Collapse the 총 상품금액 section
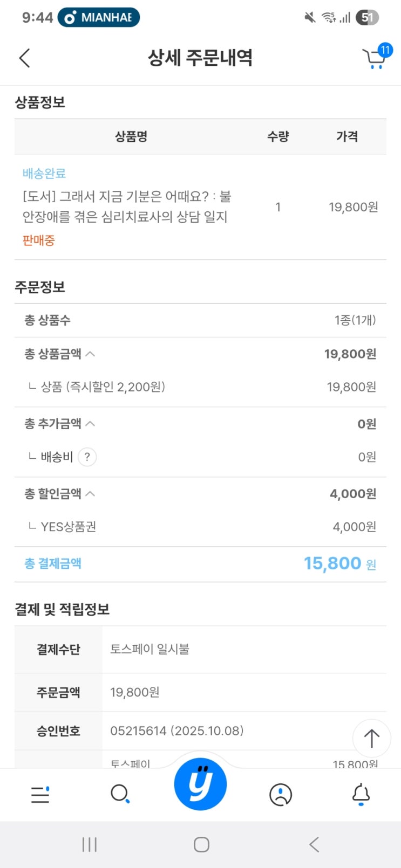 tap(90, 354)
